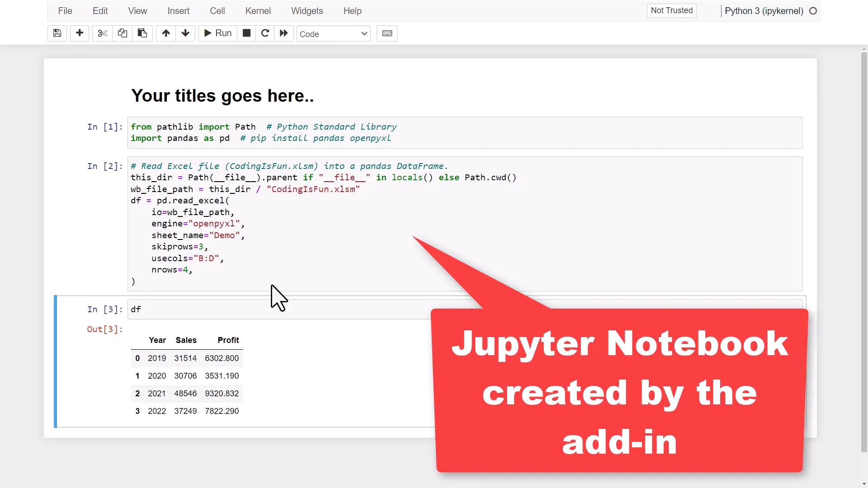This screenshot has width=868, height=488.
Task: Restart kernel and run all fast-forward icon
Action: click(284, 33)
